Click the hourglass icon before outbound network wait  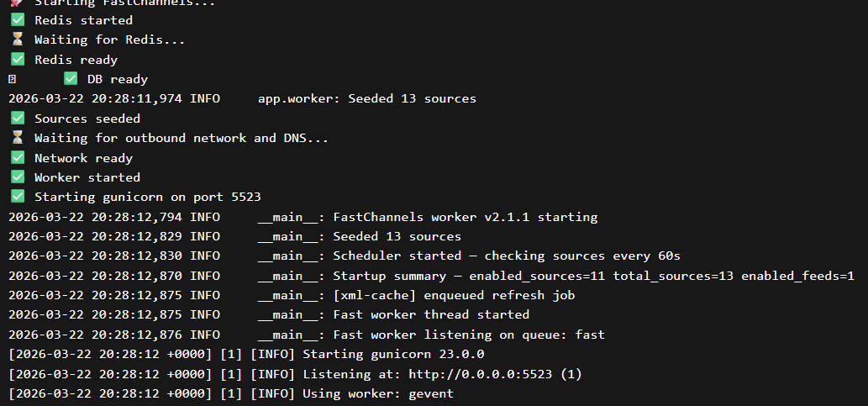click(x=17, y=138)
